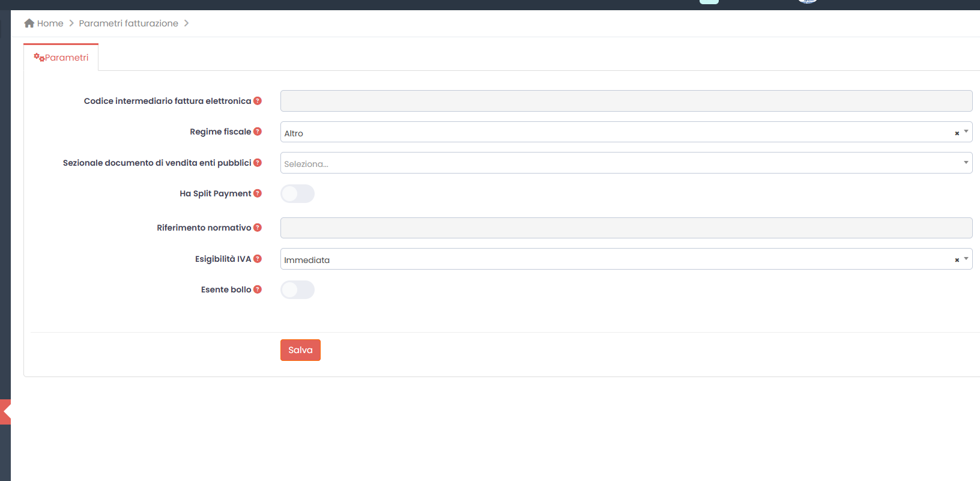Click help icon next to Esigibilità IVA

258,259
